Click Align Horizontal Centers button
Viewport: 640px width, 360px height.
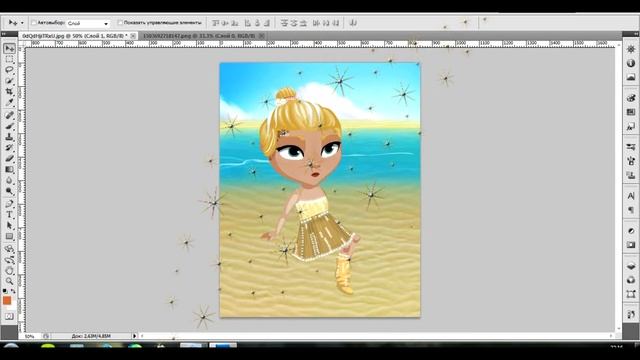pos(258,23)
